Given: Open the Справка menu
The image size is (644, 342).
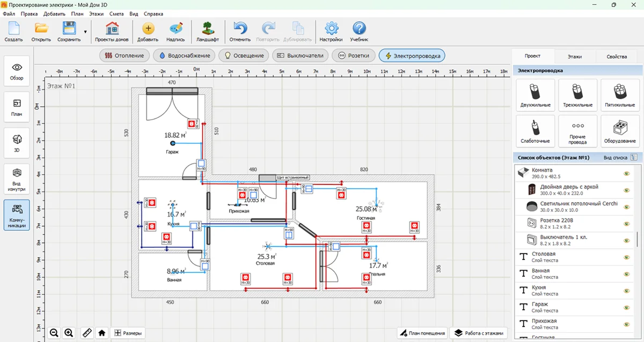Looking at the screenshot, I should (x=154, y=13).
